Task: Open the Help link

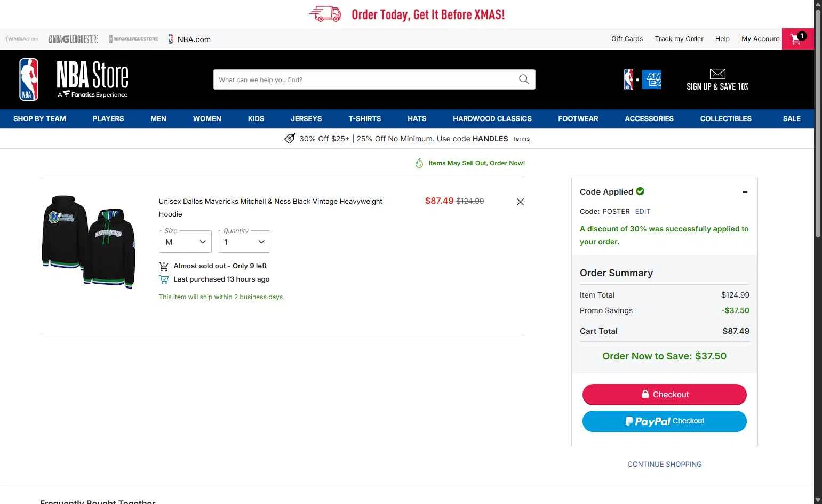Action: (x=722, y=39)
